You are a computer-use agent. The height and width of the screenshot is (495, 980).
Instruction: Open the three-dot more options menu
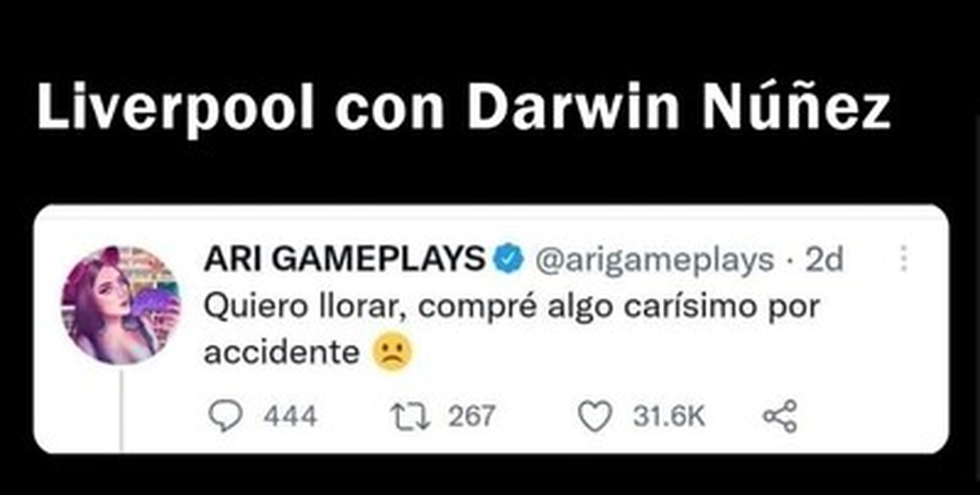tap(904, 259)
